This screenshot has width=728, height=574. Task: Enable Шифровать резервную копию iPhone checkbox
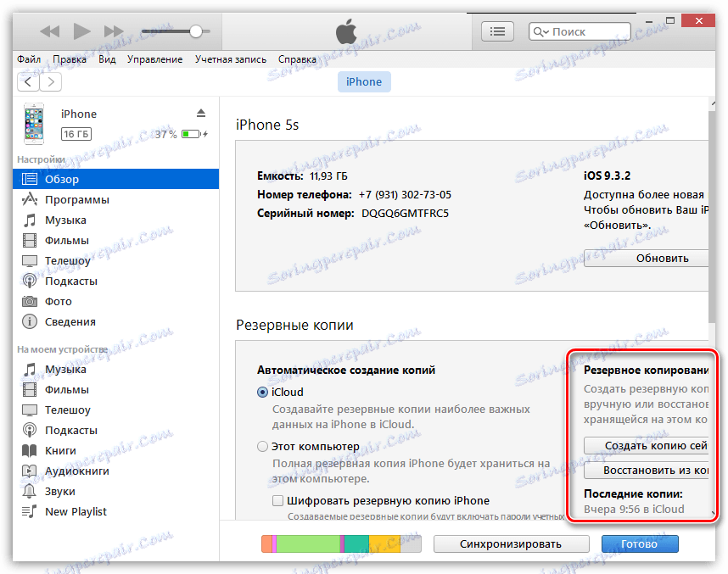(x=277, y=501)
